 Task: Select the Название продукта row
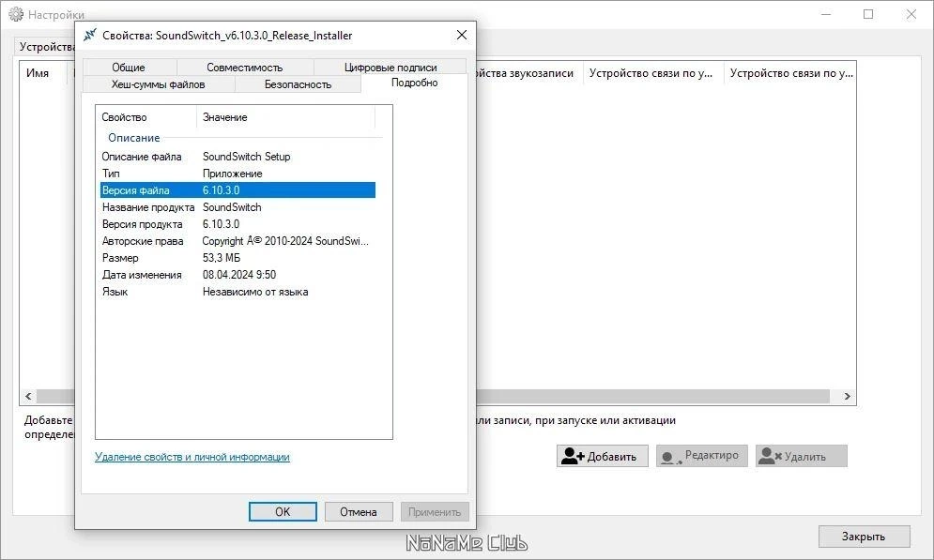(x=237, y=207)
